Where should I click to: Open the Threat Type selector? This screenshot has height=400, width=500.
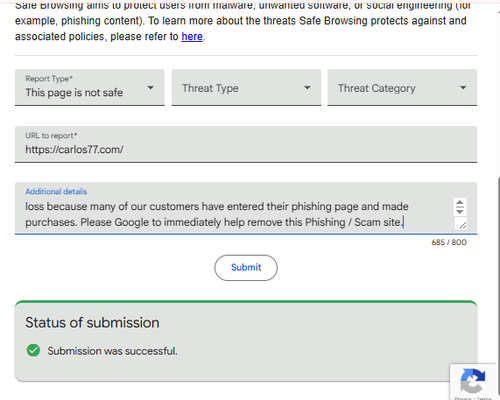(246, 88)
